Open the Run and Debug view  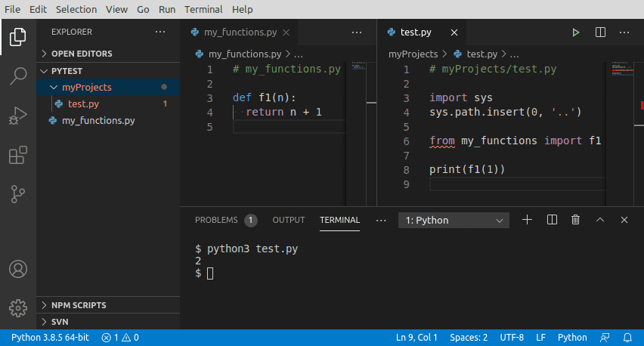18,116
